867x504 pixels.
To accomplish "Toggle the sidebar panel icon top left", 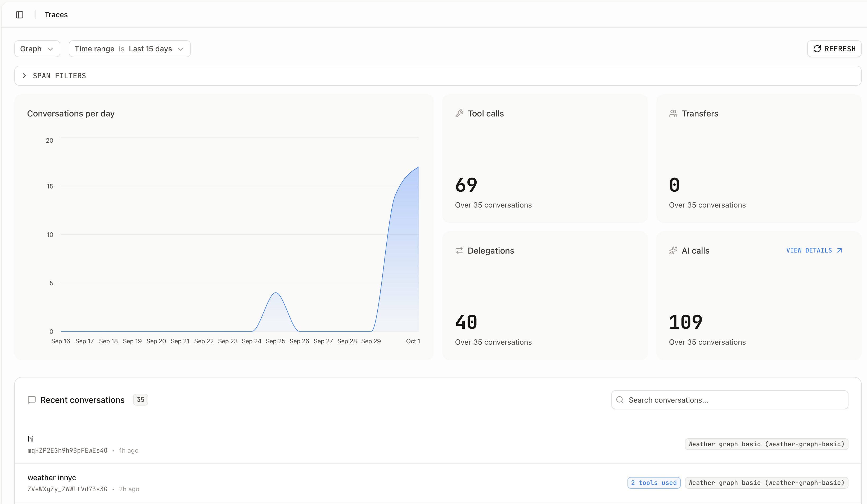I will [x=19, y=15].
